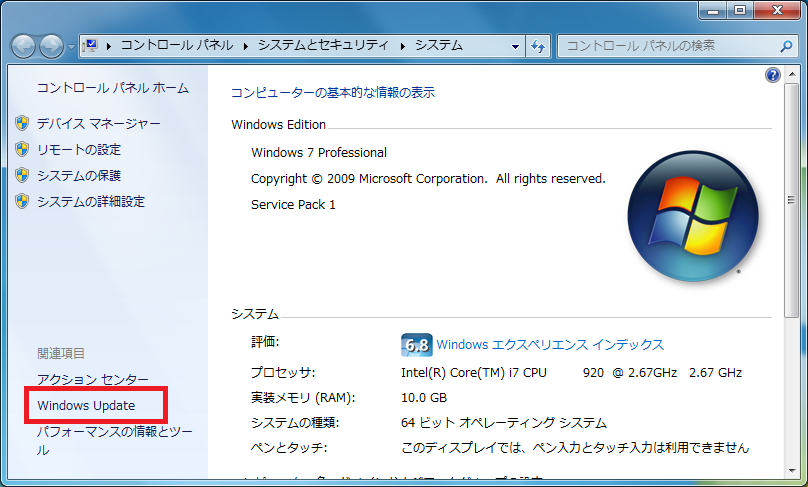
Task: Click the Forward navigation arrow button
Action: [51, 46]
